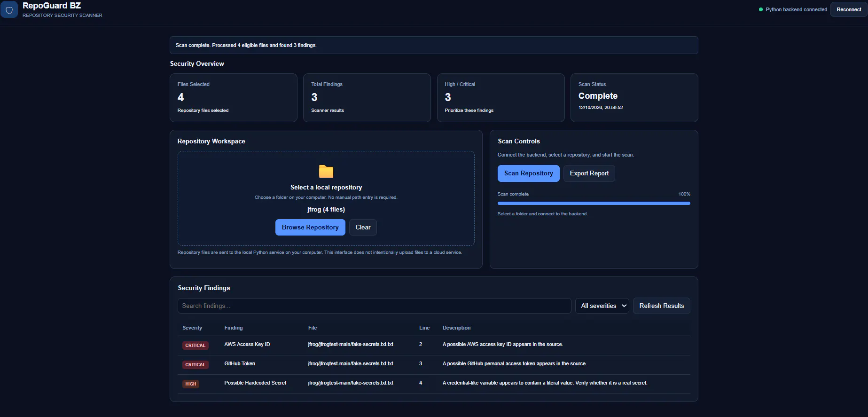
Task: Click the credential-like variable description text
Action: click(545, 383)
